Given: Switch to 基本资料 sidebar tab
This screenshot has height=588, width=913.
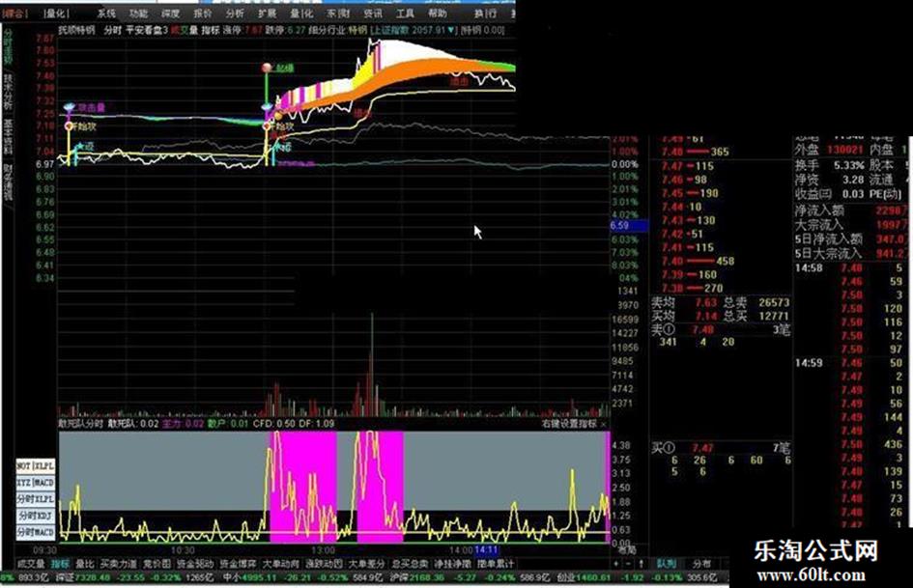Looking at the screenshot, I should point(8,137).
